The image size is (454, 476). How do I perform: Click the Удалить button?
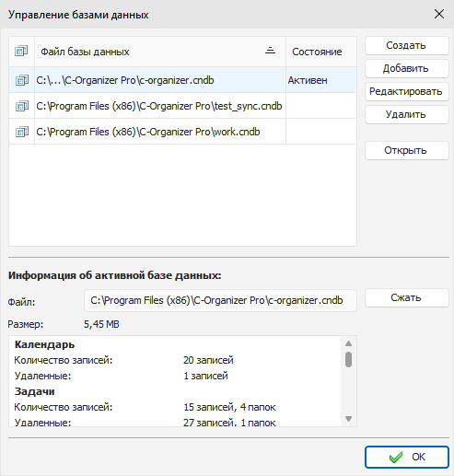pos(406,114)
